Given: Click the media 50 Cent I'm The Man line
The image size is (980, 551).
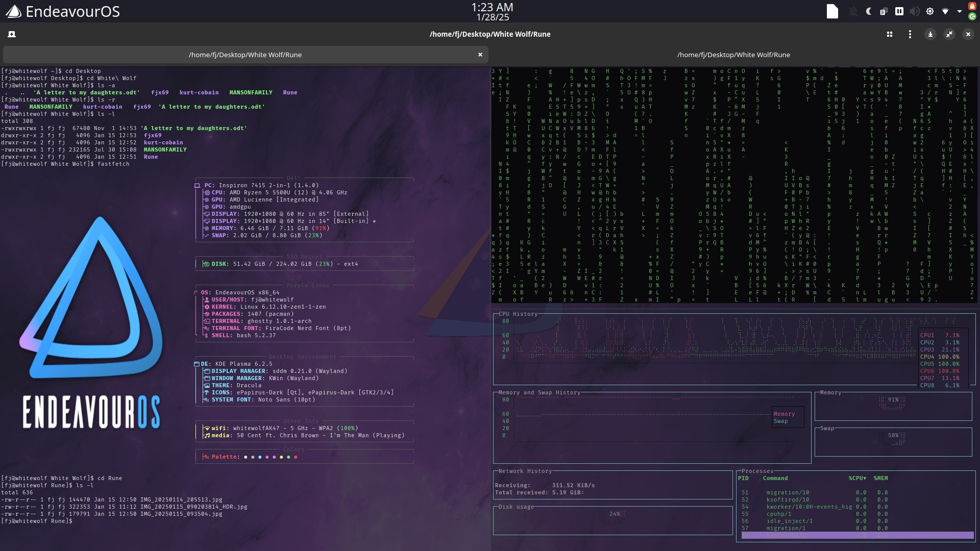Looking at the screenshot, I should (x=304, y=435).
